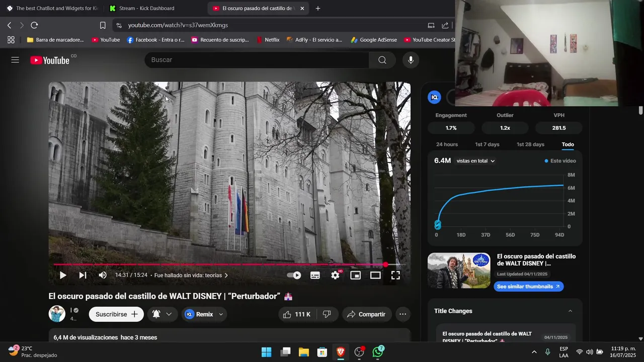Open the chapter 'Fue hallado sin vida: teorías'
This screenshot has width=644, height=362.
pyautogui.click(x=191, y=276)
